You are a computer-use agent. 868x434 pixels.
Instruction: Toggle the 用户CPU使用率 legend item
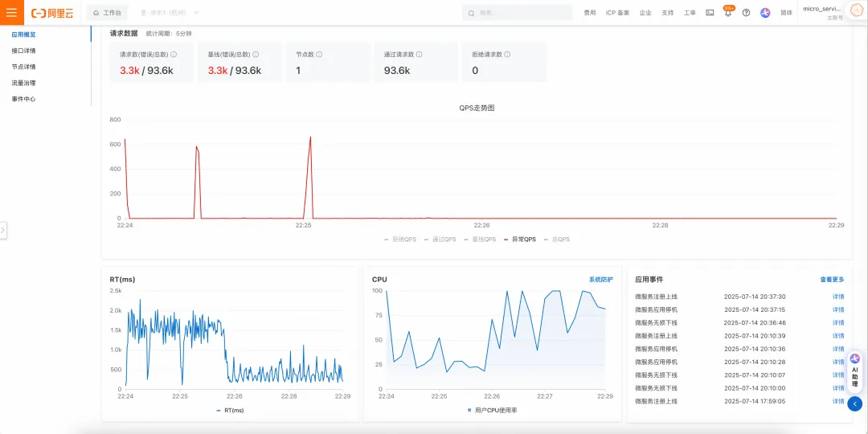pos(492,411)
